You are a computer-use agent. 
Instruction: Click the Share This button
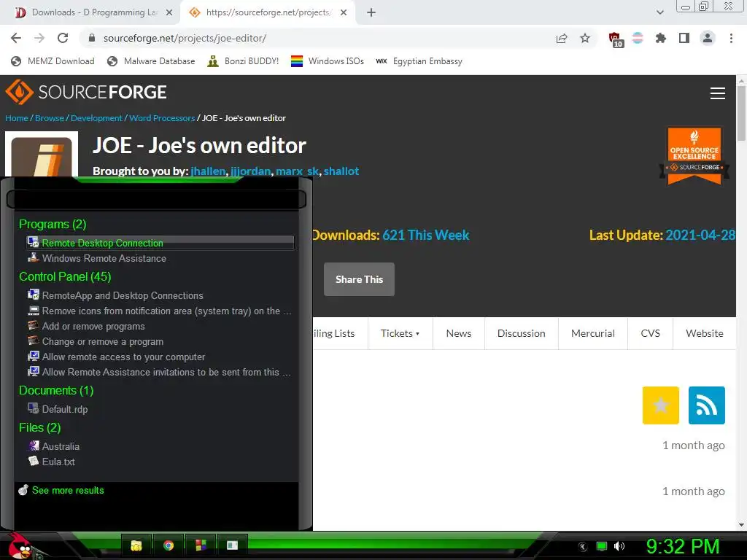pos(359,279)
